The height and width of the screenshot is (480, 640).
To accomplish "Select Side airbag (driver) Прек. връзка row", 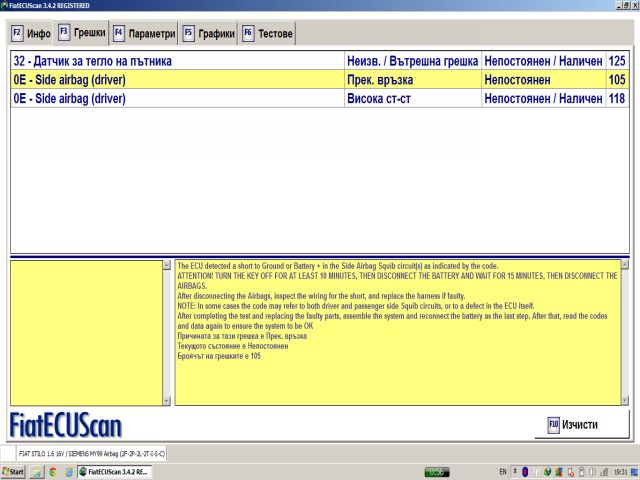I will 176,80.
